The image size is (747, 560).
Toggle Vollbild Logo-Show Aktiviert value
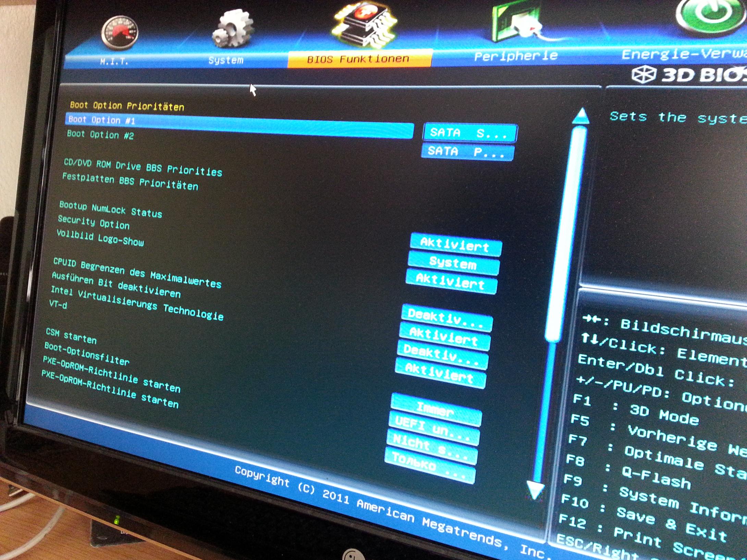coord(451,282)
